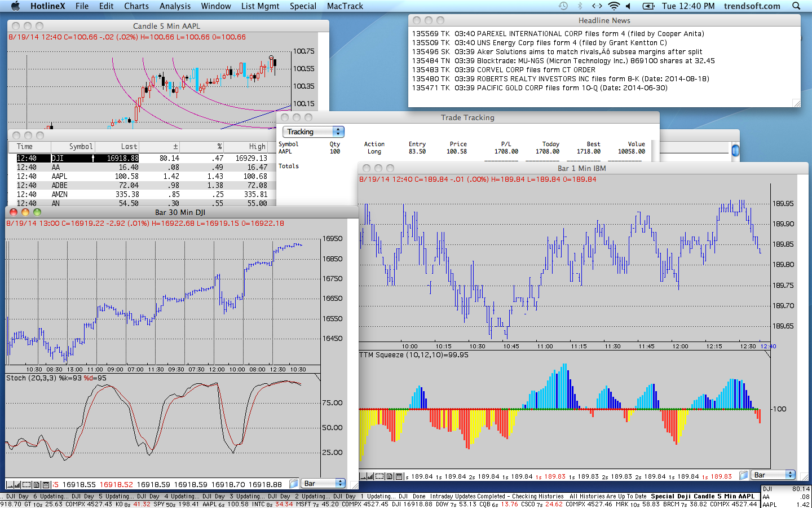This screenshot has height=508, width=812.
Task: Click the resize grip of Headline News window
Action: 796,103
